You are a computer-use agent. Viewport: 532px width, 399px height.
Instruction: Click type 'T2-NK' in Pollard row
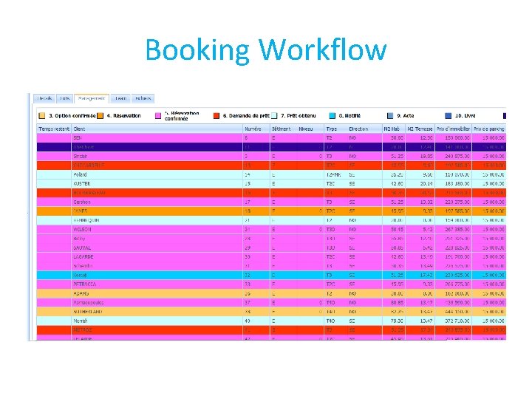pyautogui.click(x=333, y=174)
